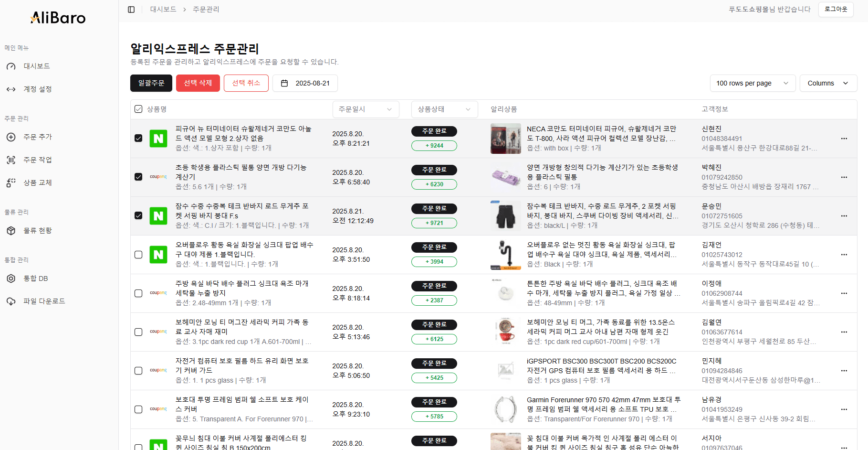Click the Naver icon on the Terminator figure row

[158, 139]
